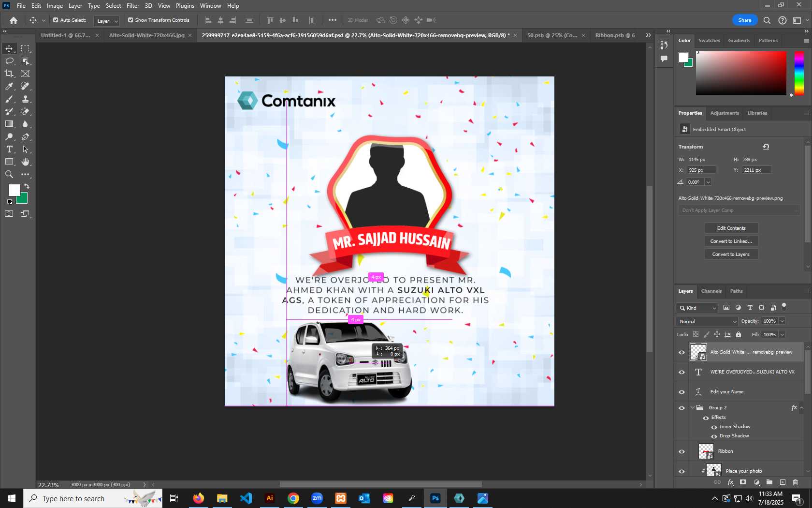Select the Spot Healing Brush tool
This screenshot has width=812, height=508.
click(25, 86)
